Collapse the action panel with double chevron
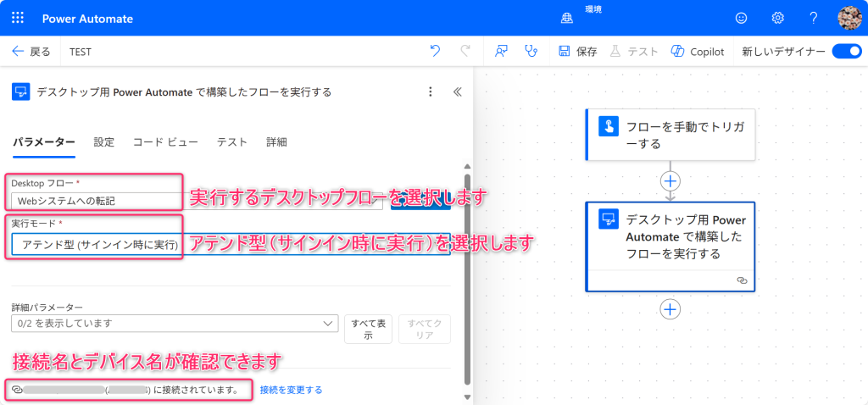Image resolution: width=868 pixels, height=405 pixels. [x=457, y=92]
